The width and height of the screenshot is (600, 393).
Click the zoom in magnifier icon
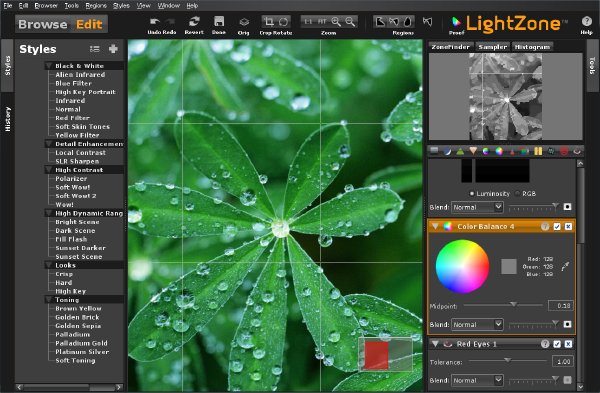click(x=336, y=21)
